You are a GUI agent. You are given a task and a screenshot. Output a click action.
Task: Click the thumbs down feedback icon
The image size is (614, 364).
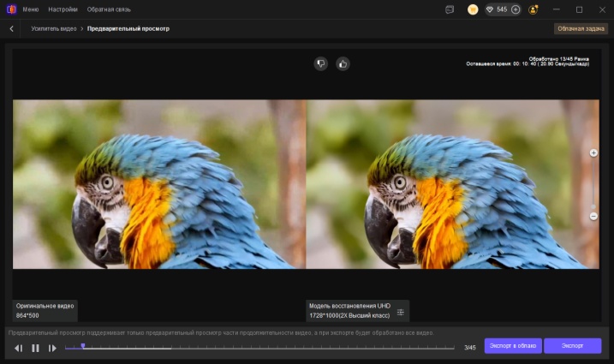tap(321, 63)
